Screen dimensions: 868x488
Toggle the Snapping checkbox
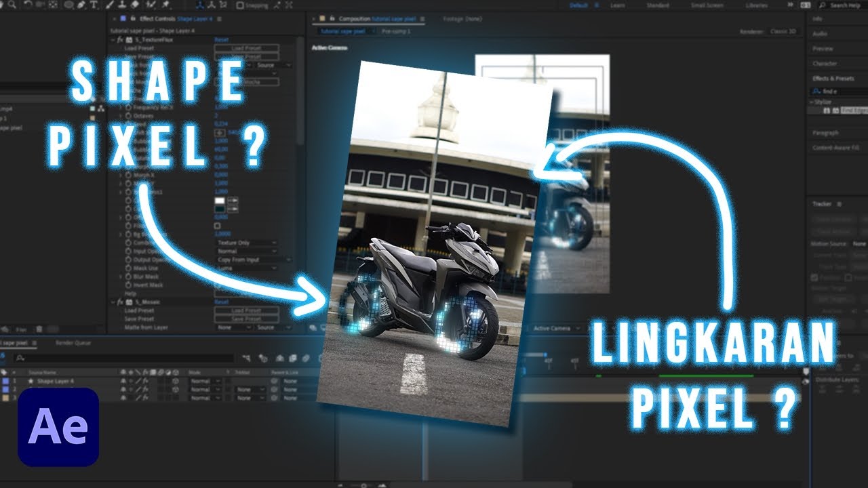pyautogui.click(x=240, y=5)
